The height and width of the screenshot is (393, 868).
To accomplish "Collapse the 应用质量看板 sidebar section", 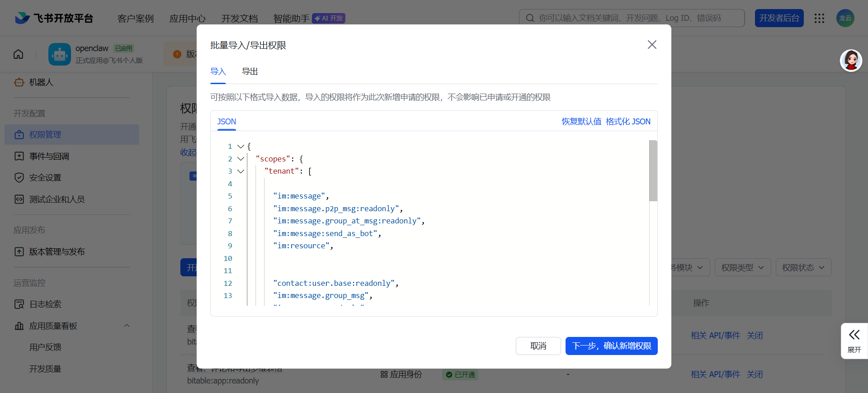I will click(x=127, y=326).
